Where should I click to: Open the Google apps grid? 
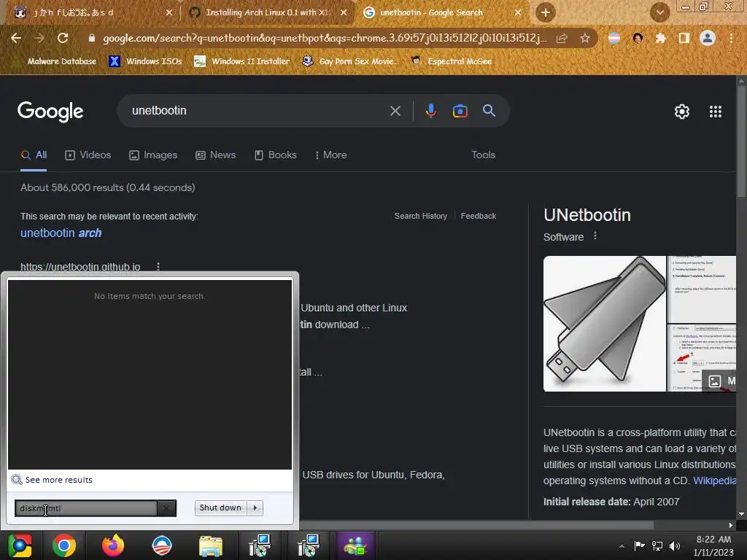click(x=716, y=112)
